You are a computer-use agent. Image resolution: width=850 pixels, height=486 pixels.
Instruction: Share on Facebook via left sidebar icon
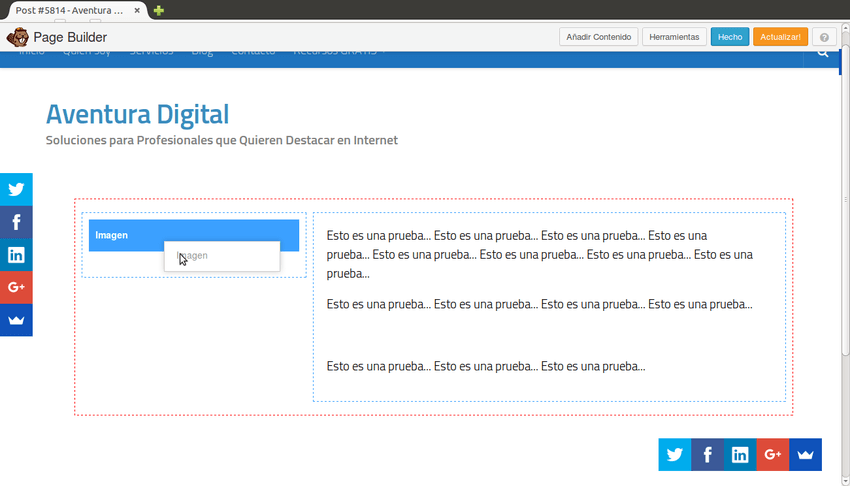16,222
